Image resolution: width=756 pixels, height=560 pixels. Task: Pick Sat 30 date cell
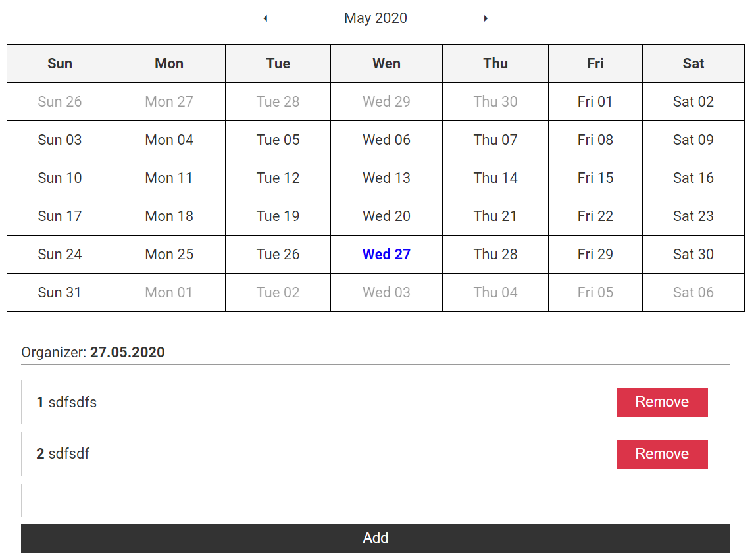coord(693,255)
